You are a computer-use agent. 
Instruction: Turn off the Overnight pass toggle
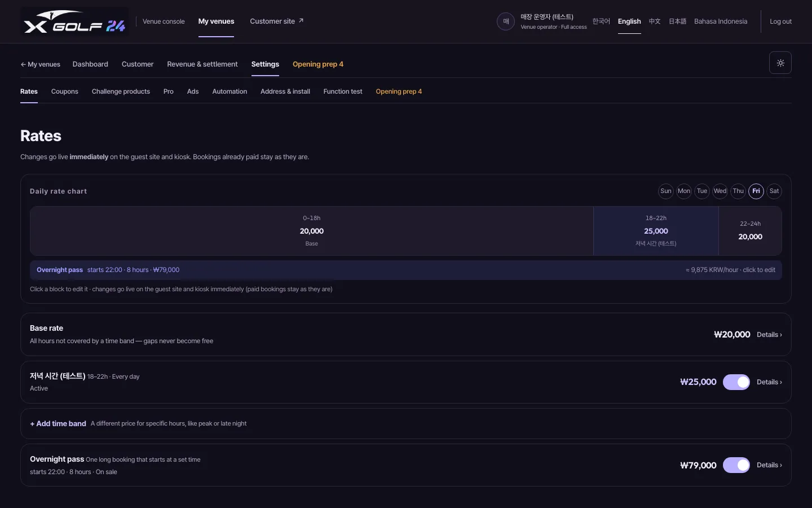(736, 465)
